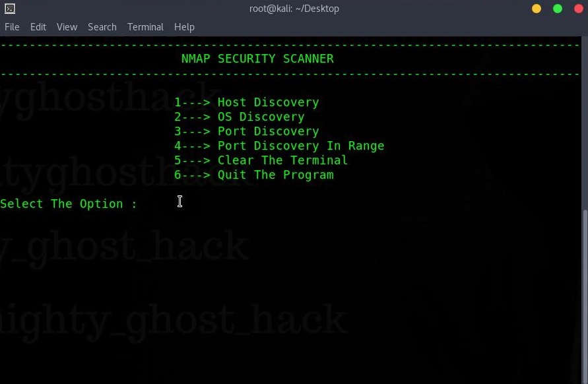Maximize window with the green button
588x384 pixels.
(x=558, y=9)
